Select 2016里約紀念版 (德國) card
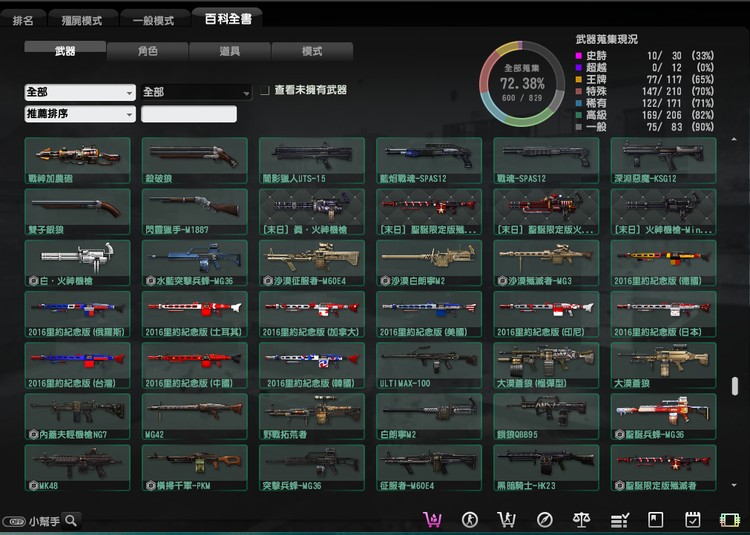This screenshot has height=535, width=750. tap(663, 263)
